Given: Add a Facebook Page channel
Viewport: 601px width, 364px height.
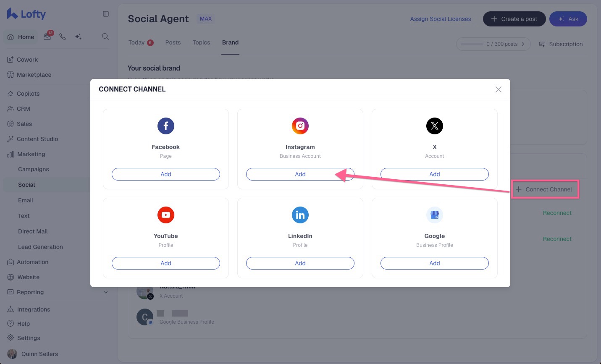Looking at the screenshot, I should tap(166, 174).
